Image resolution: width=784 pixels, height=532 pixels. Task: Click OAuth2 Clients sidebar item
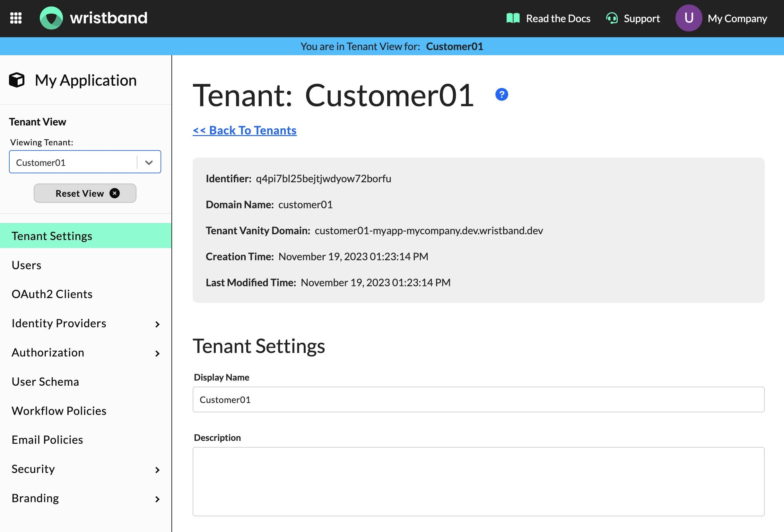pyautogui.click(x=52, y=294)
